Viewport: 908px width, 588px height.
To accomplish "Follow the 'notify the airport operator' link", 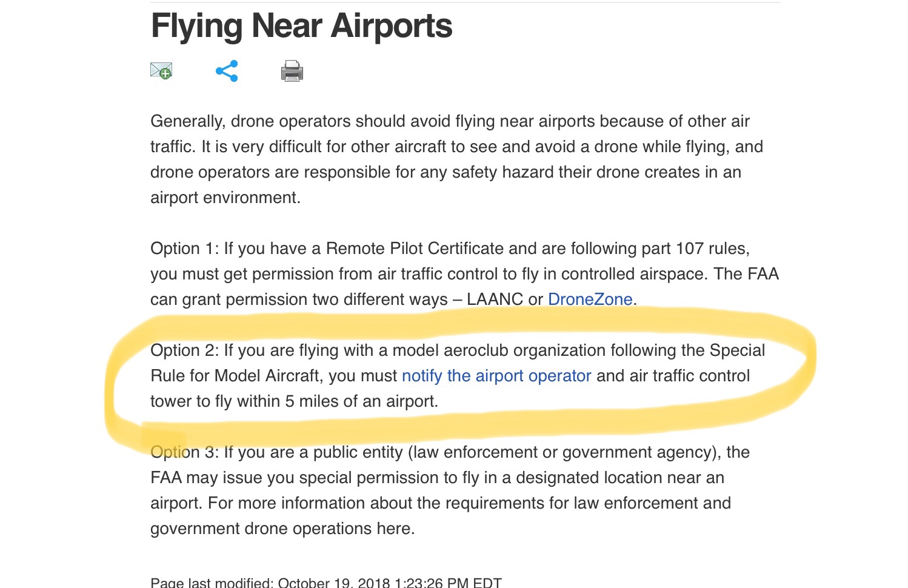I will click(x=496, y=376).
